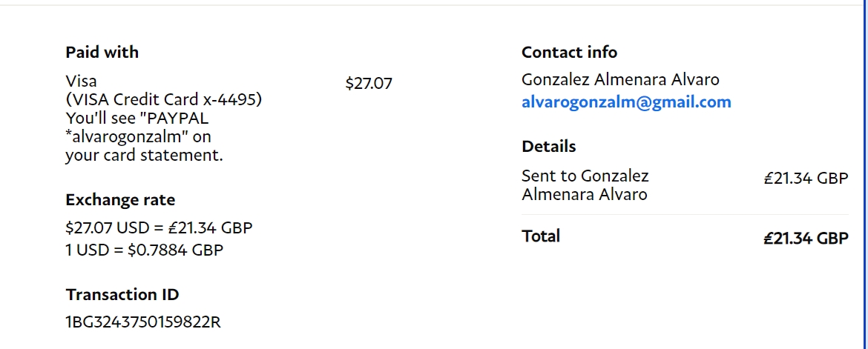
Task: Click the 1 USD = $0.7884 GBP rate
Action: click(x=144, y=250)
